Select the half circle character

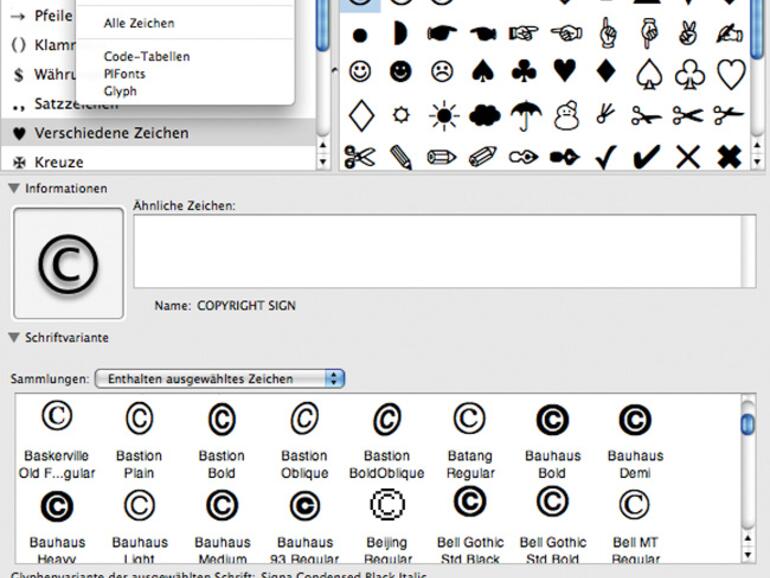[x=401, y=33]
